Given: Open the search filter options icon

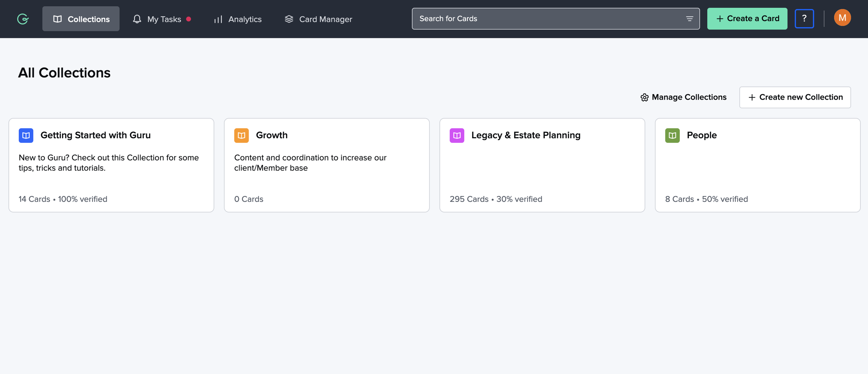Looking at the screenshot, I should click(x=690, y=19).
